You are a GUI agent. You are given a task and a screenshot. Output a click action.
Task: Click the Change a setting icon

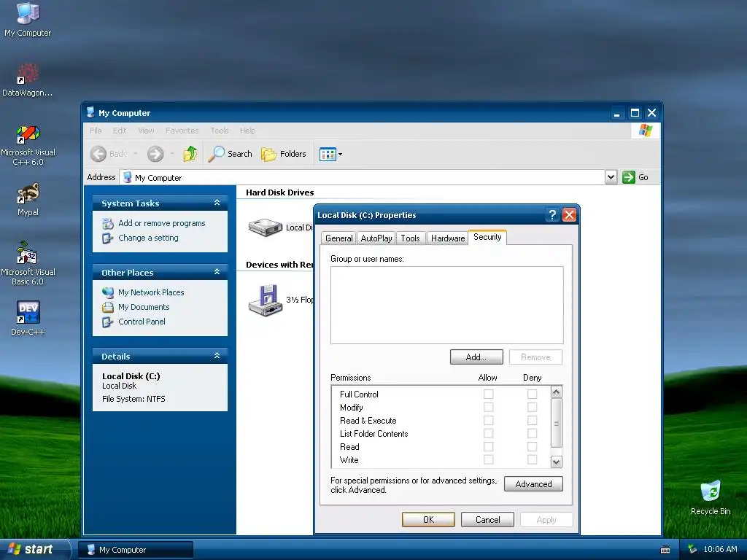(108, 238)
